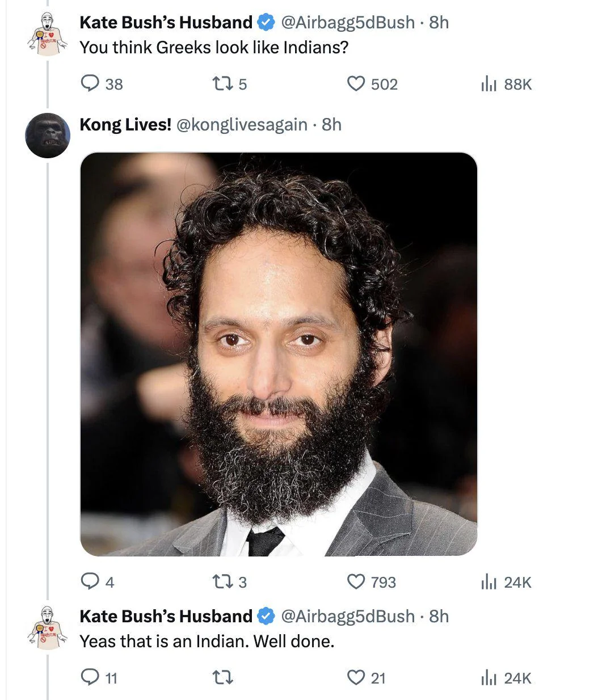
Task: Open Kong Lives! display name
Action: coord(125,124)
